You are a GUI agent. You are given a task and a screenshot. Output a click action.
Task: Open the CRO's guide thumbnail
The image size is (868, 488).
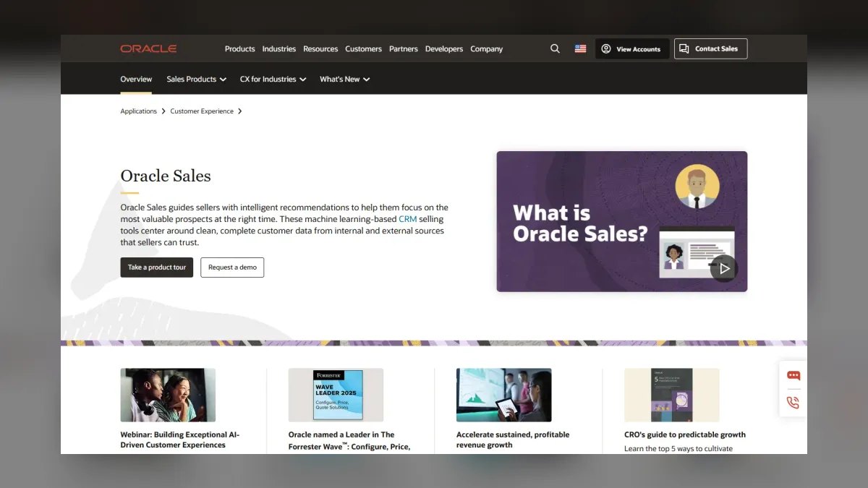coord(671,395)
